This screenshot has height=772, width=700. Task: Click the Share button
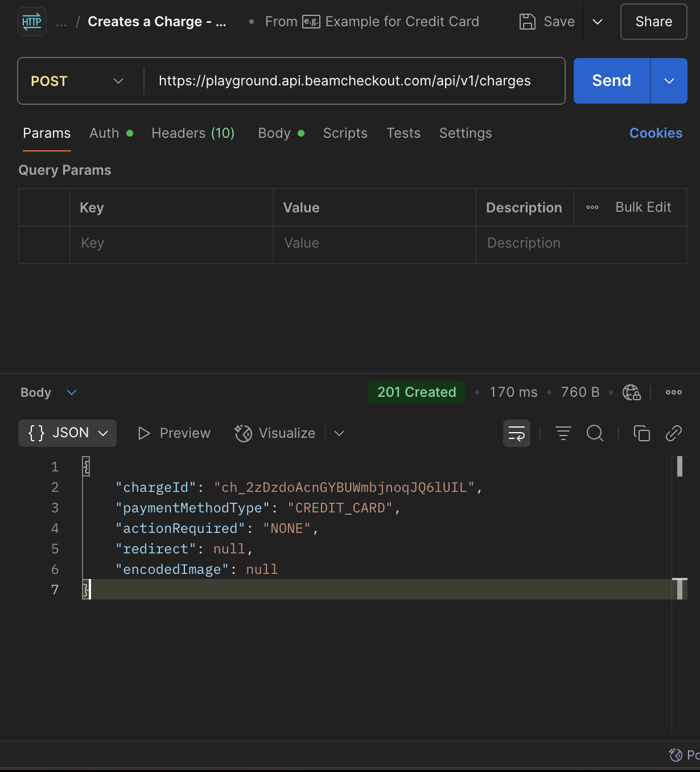[x=654, y=22]
